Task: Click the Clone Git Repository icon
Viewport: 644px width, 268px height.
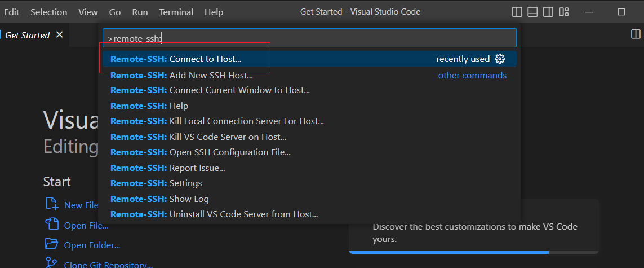Action: (x=51, y=263)
